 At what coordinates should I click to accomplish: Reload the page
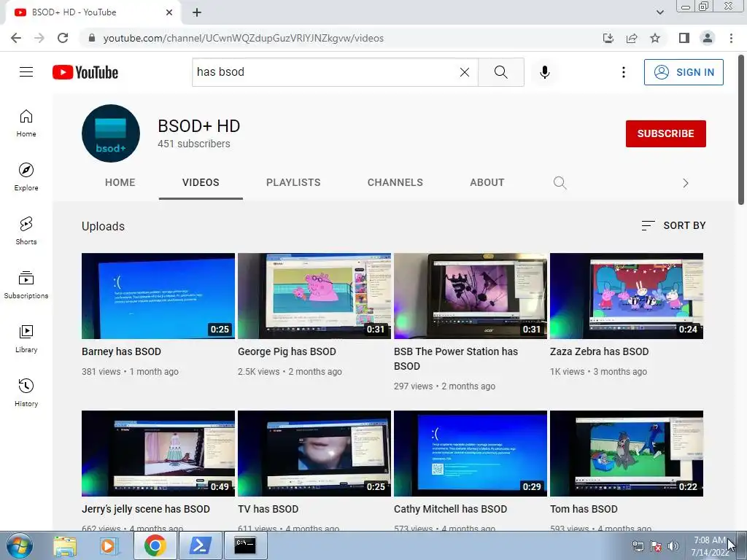pos(63,38)
